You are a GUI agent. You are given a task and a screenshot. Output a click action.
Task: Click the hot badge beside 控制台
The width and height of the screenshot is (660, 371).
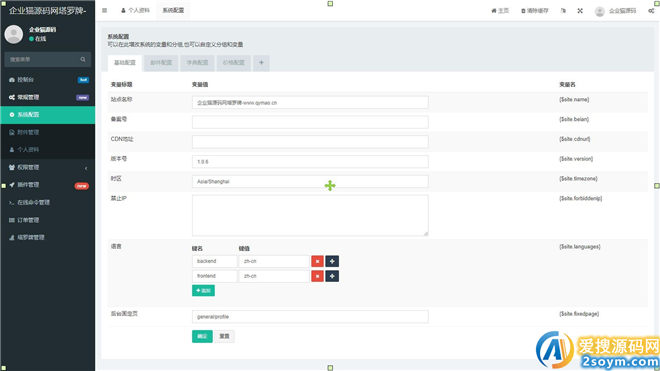click(x=83, y=80)
